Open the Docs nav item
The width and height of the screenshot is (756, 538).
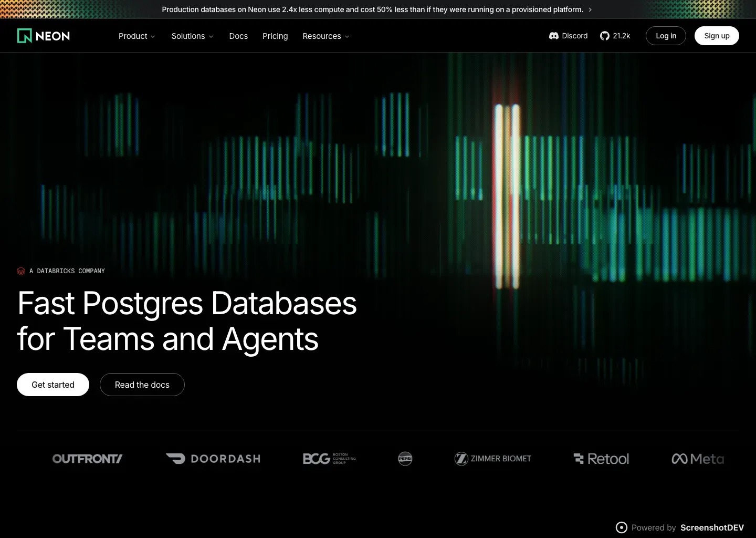tap(238, 36)
